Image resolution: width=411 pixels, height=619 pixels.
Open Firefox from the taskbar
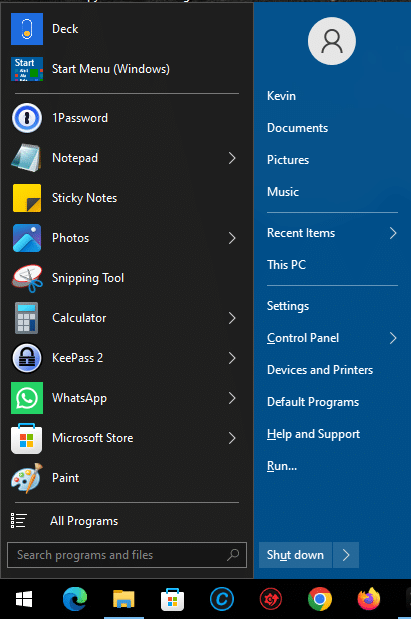369,599
